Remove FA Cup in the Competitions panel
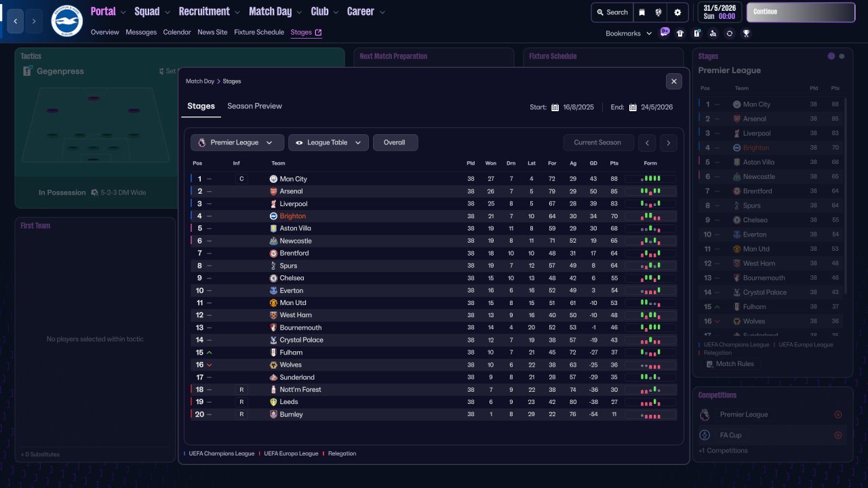Image resolution: width=868 pixels, height=488 pixels. (x=838, y=435)
